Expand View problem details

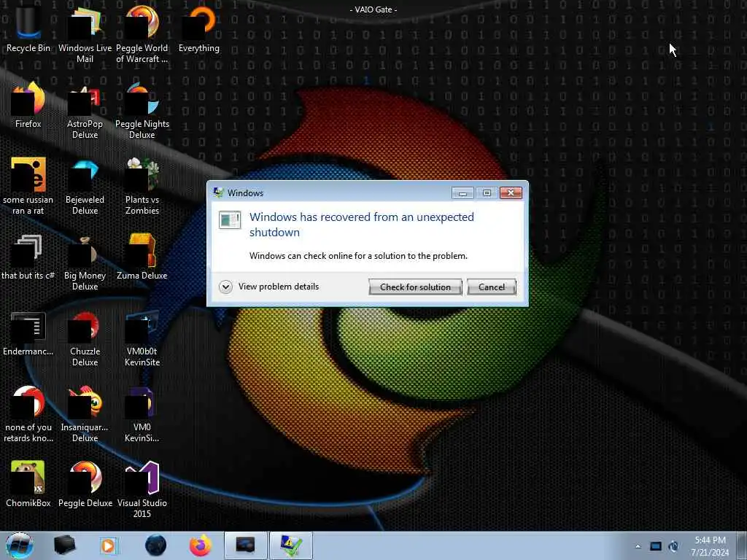coord(269,287)
